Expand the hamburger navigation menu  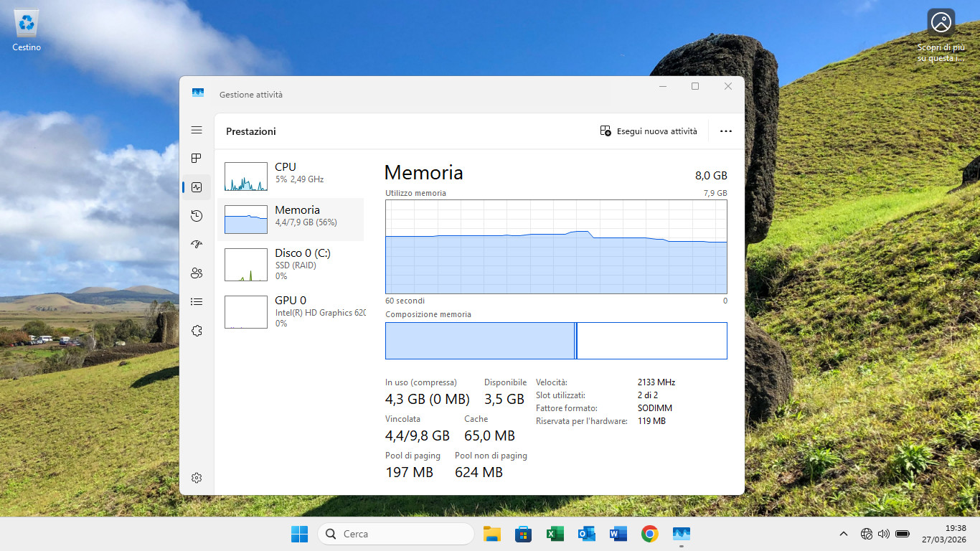(197, 130)
